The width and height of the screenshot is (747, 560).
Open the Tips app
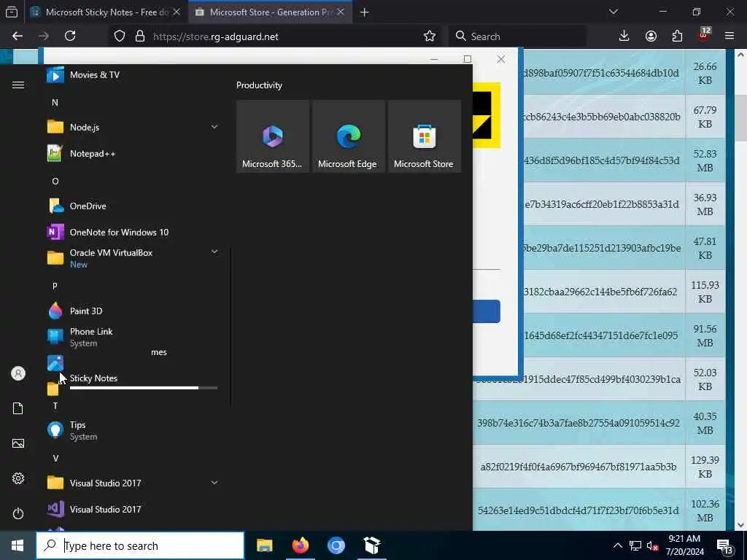point(132,430)
